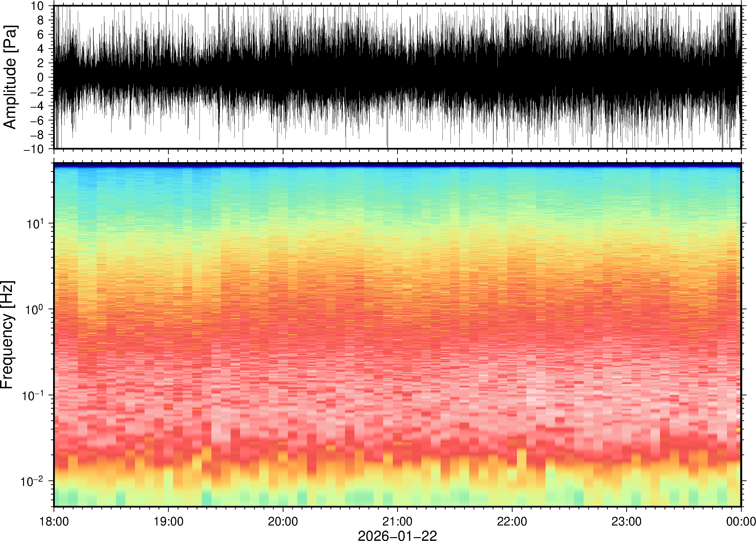Click the 20:00 time axis label
Image resolution: width=756 pixels, height=541 pixels.
pyautogui.click(x=283, y=521)
